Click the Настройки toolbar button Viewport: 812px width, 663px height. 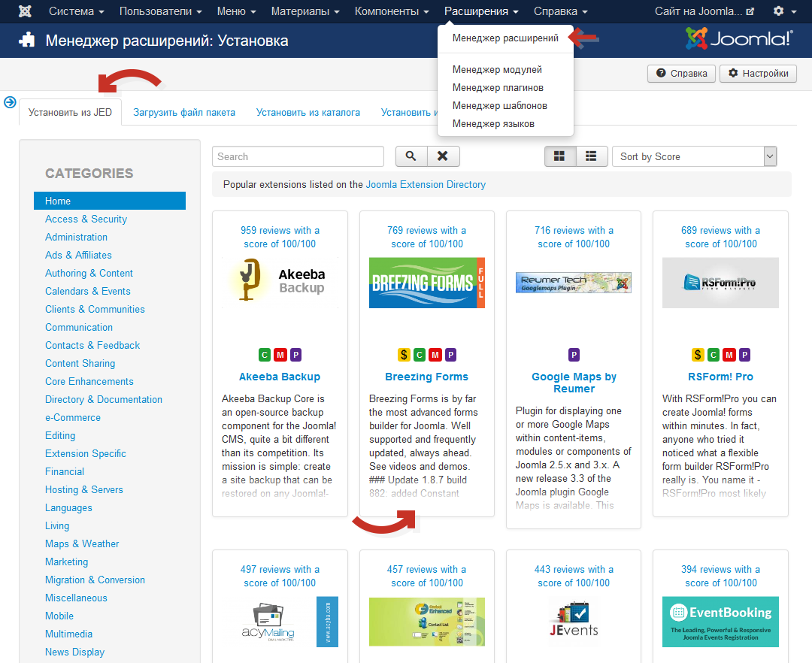[758, 74]
